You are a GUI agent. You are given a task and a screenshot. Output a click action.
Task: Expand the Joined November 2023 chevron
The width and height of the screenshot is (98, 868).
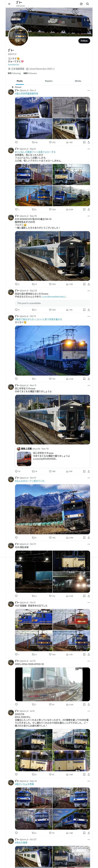point(54,69)
